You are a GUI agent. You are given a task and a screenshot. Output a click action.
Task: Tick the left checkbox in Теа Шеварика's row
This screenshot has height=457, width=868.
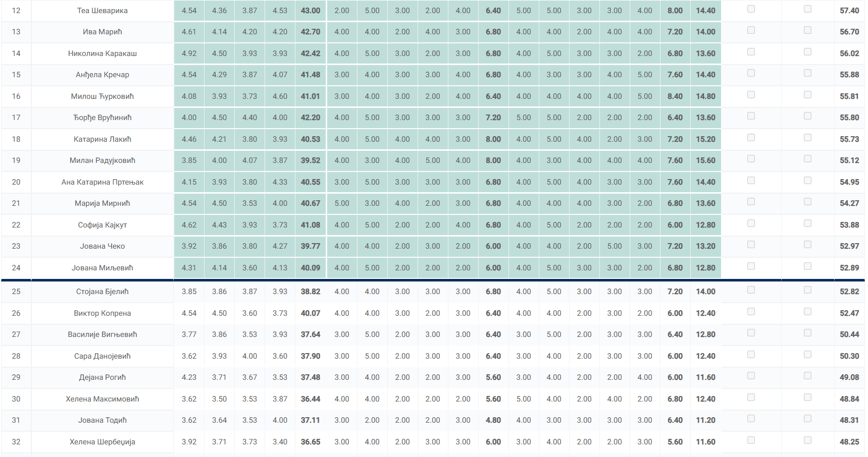pyautogui.click(x=751, y=9)
